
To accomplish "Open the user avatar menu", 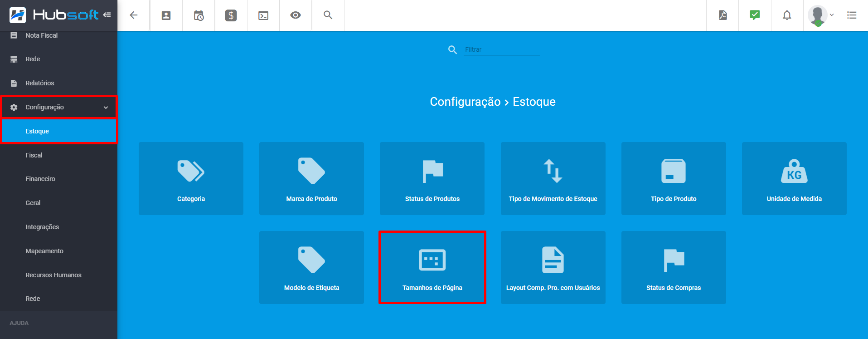I will click(820, 15).
